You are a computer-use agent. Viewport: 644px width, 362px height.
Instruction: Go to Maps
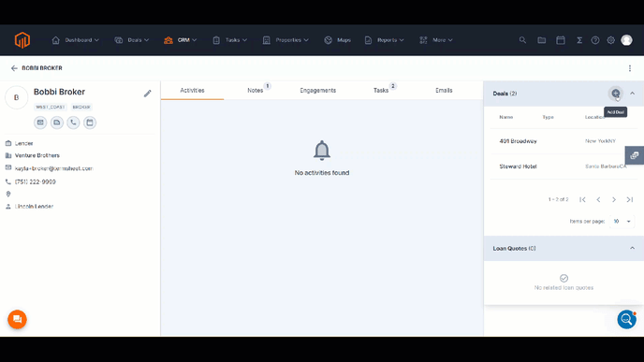338,40
